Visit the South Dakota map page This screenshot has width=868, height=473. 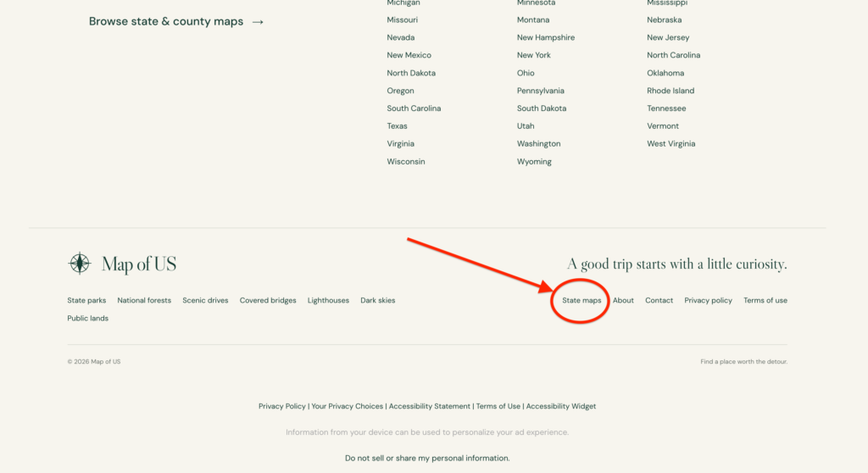(542, 109)
